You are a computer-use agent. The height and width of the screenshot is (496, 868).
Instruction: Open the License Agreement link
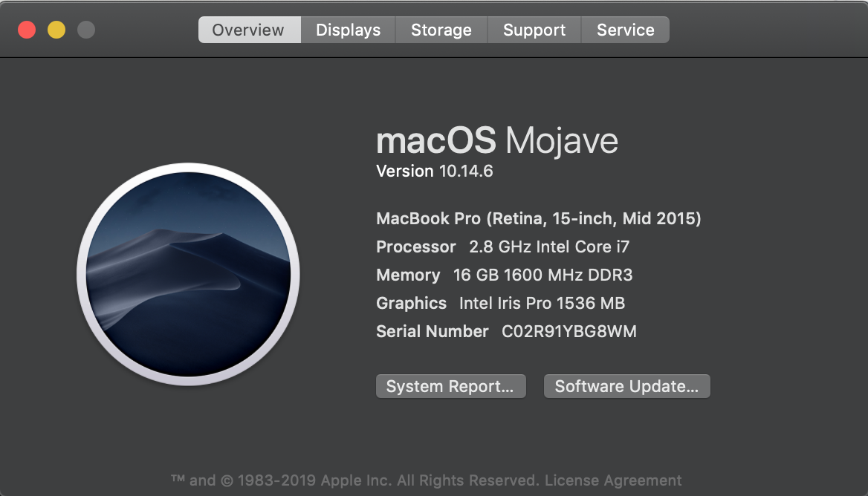coord(613,480)
